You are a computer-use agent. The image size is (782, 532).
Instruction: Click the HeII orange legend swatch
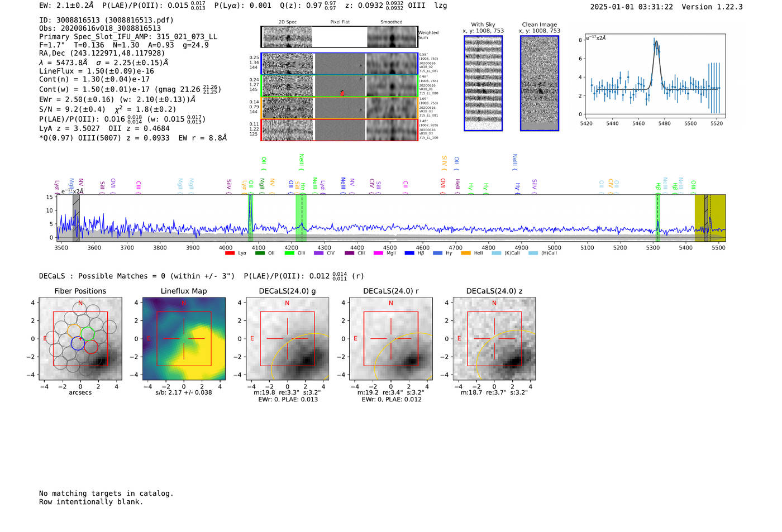tap(466, 253)
